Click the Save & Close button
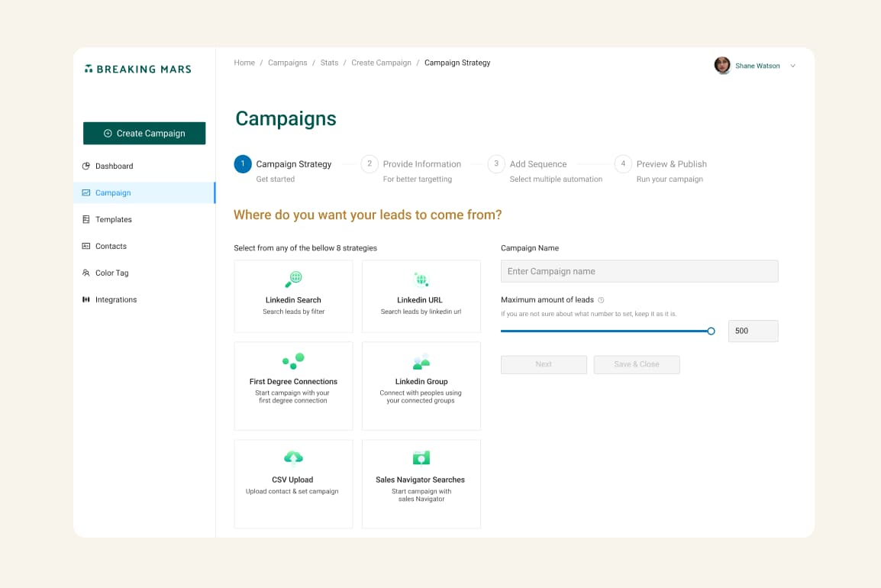This screenshot has width=881, height=588. pos(636,364)
